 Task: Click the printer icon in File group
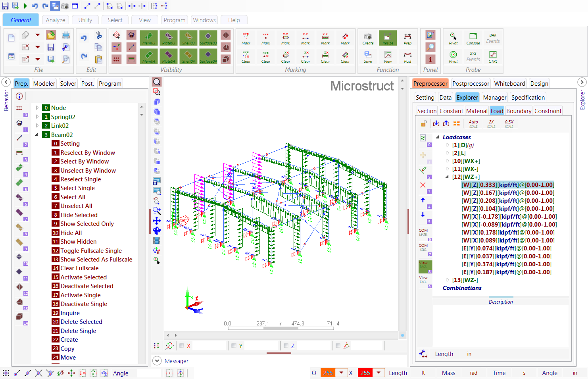coord(66,35)
